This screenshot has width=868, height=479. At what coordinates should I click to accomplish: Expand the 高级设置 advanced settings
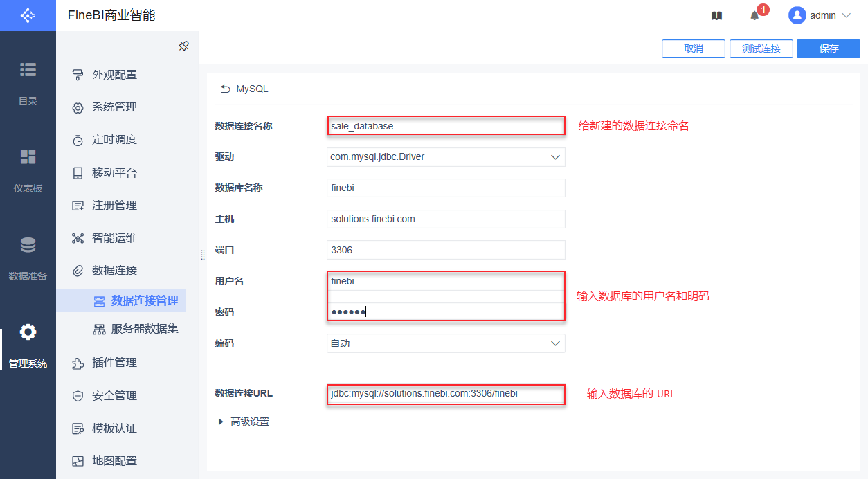tap(244, 422)
